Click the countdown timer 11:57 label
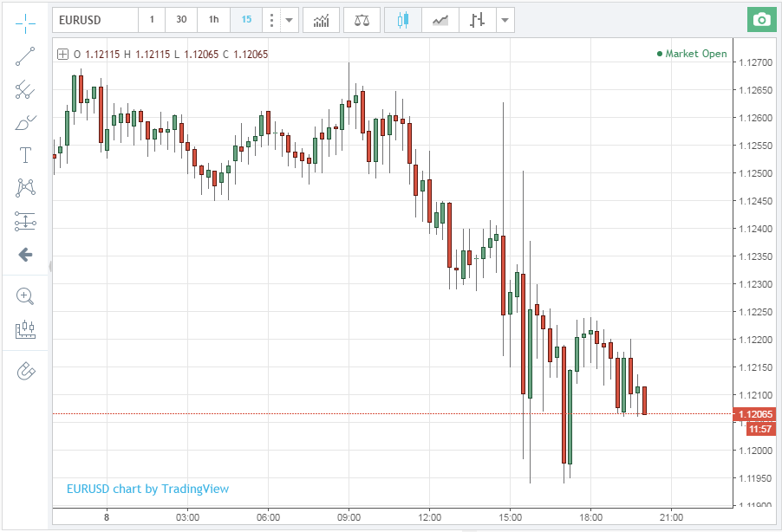 760,429
